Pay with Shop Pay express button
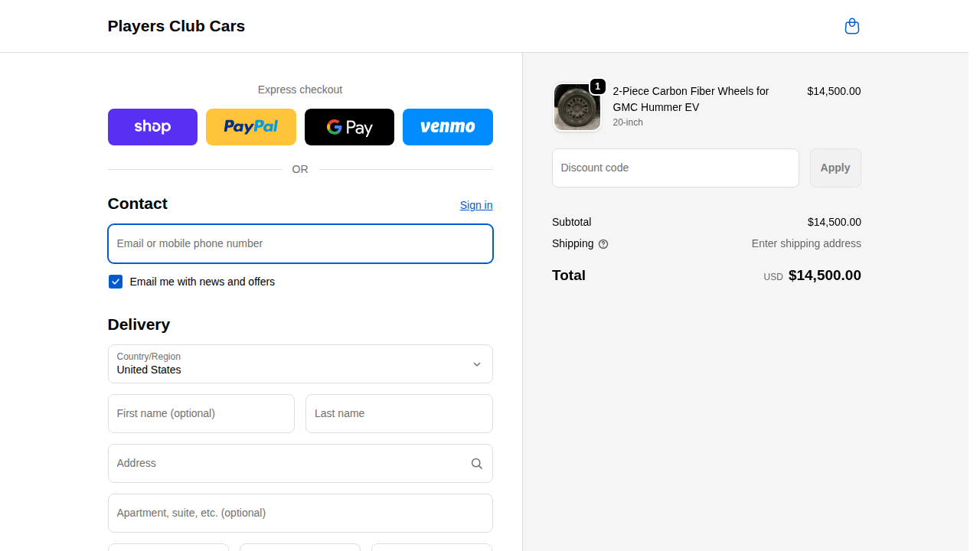The width and height of the screenshot is (980, 551). 152,127
